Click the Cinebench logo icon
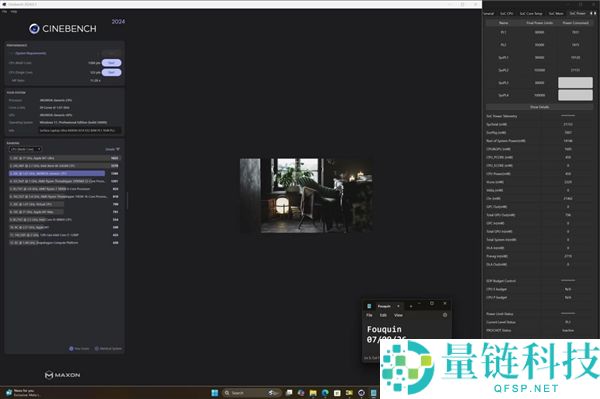 [34, 29]
